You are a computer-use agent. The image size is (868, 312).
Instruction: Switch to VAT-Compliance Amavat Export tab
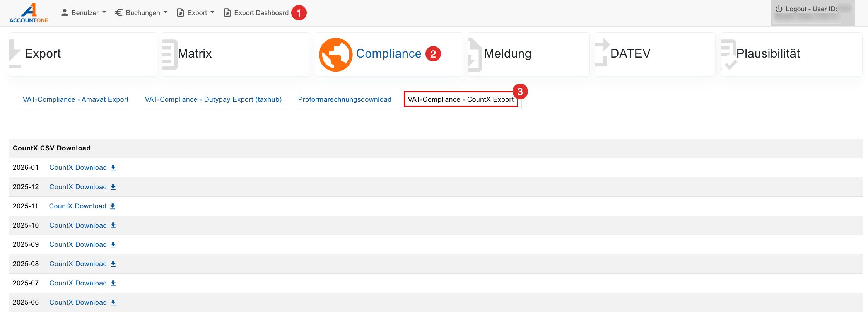pyautogui.click(x=75, y=99)
